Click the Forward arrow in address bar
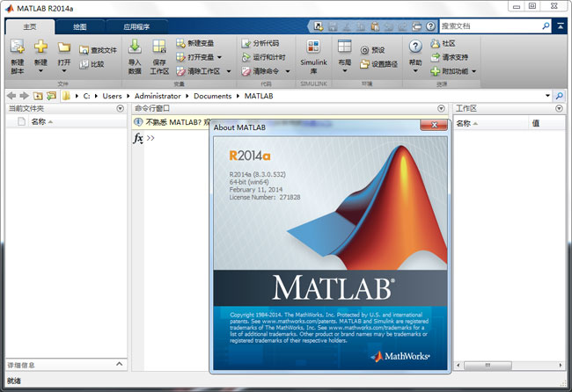 point(25,96)
